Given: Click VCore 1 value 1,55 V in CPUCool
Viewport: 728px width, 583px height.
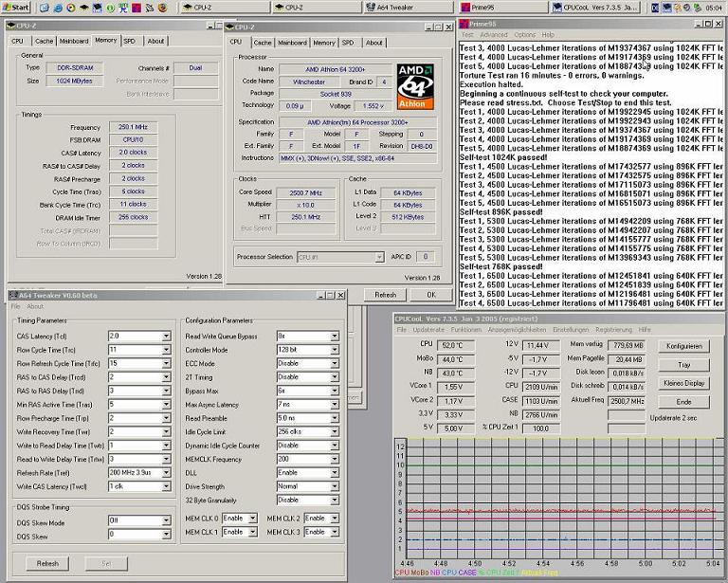Looking at the screenshot, I should point(455,387).
